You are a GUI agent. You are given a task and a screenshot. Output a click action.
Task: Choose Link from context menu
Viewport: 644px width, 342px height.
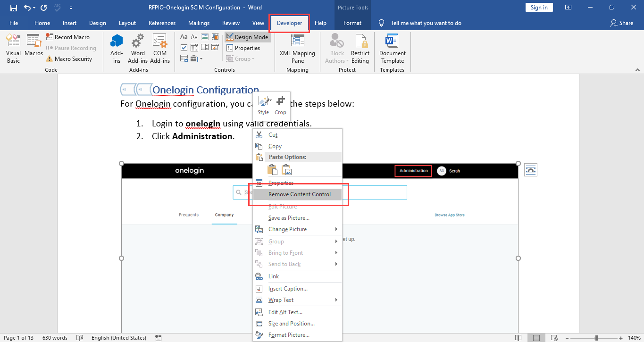point(297,276)
